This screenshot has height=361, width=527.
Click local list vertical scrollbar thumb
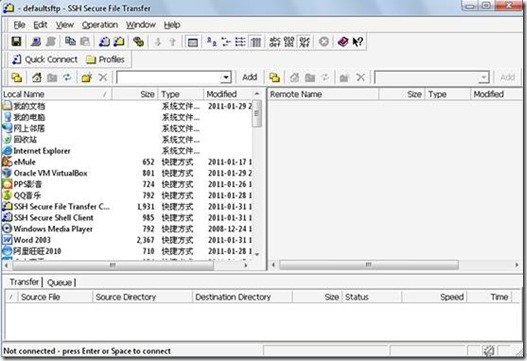click(256, 114)
